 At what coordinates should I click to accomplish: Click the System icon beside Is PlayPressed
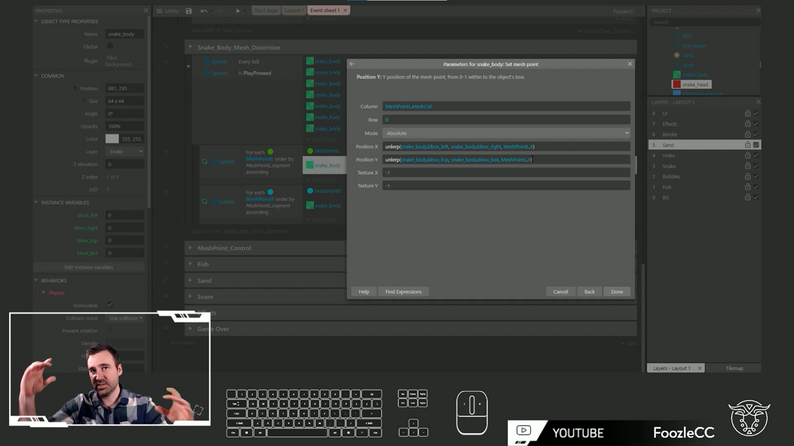click(x=207, y=73)
